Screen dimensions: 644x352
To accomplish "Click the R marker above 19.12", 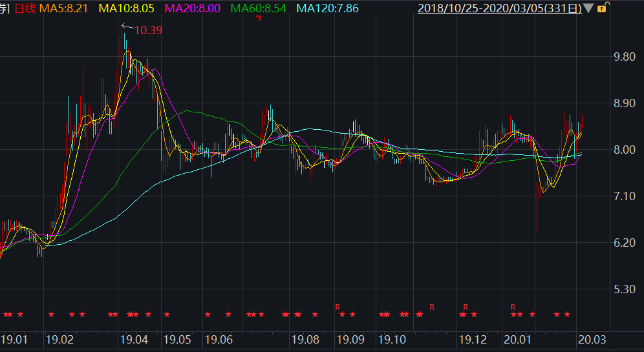I will point(466,306).
